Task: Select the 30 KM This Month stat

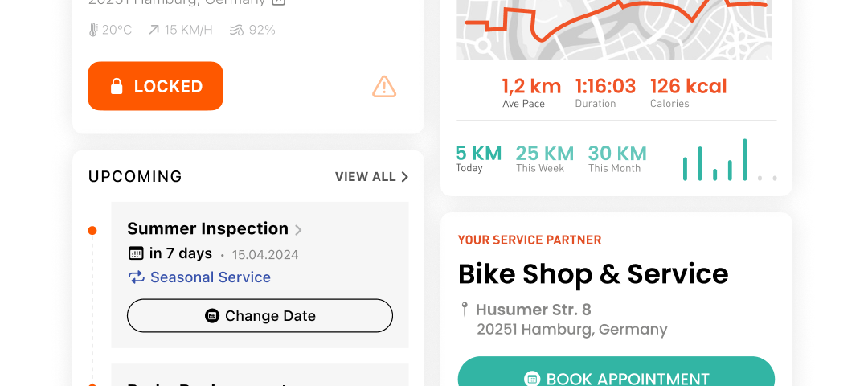Action: coord(617,158)
